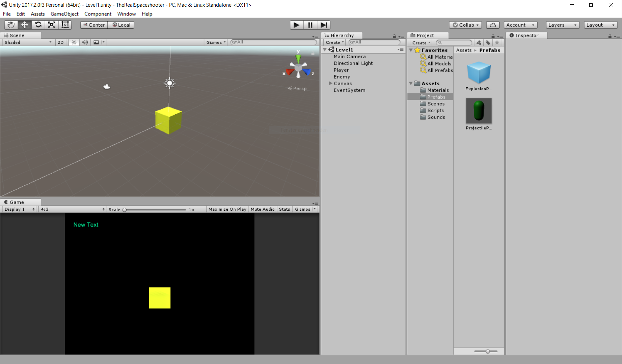
Task: Open the GameObject menu
Action: pyautogui.click(x=64, y=14)
